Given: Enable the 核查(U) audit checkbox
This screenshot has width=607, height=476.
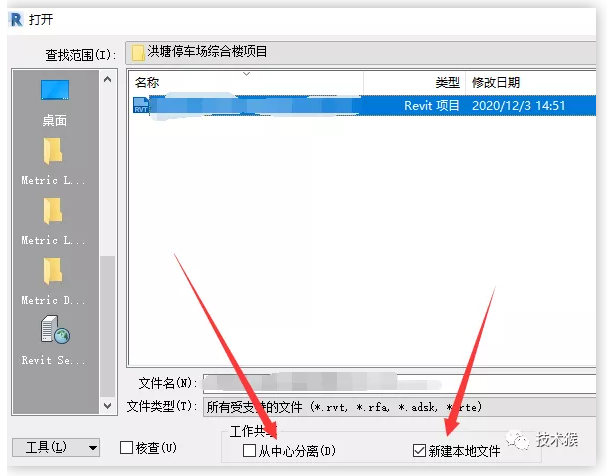Looking at the screenshot, I should [x=126, y=448].
